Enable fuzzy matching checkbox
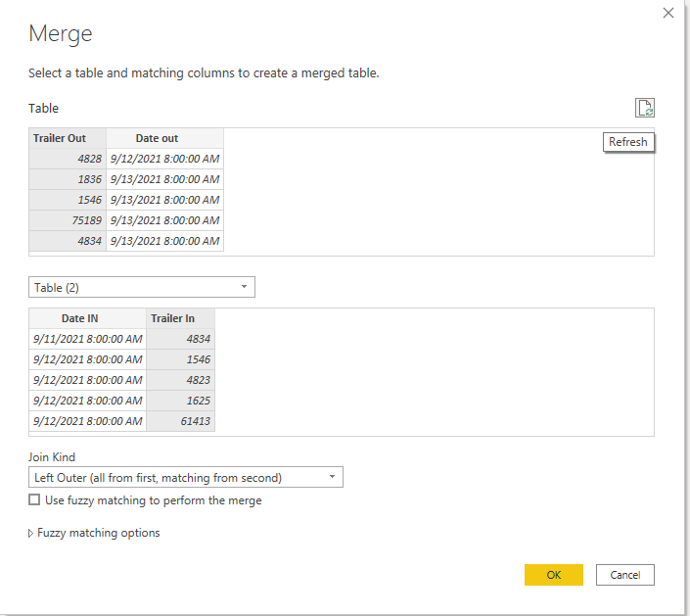This screenshot has width=690, height=616. (34, 499)
